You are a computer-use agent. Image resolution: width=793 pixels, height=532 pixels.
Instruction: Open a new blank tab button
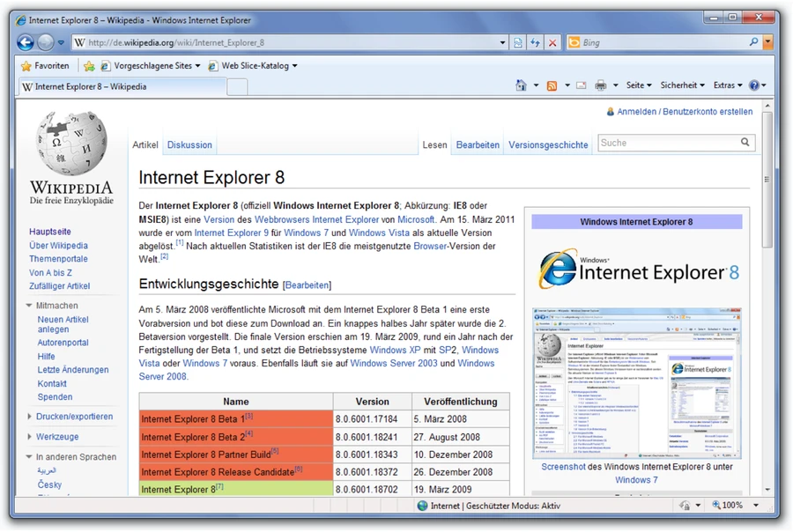(x=237, y=87)
